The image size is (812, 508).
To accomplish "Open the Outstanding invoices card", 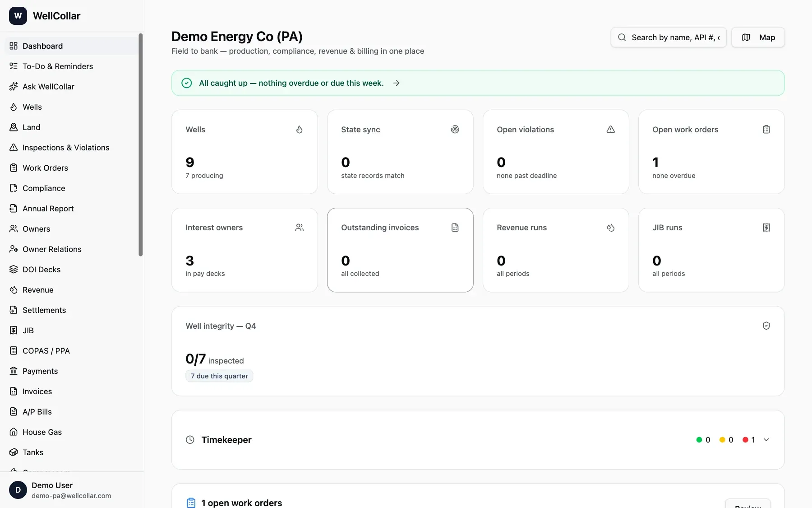I will click(400, 250).
